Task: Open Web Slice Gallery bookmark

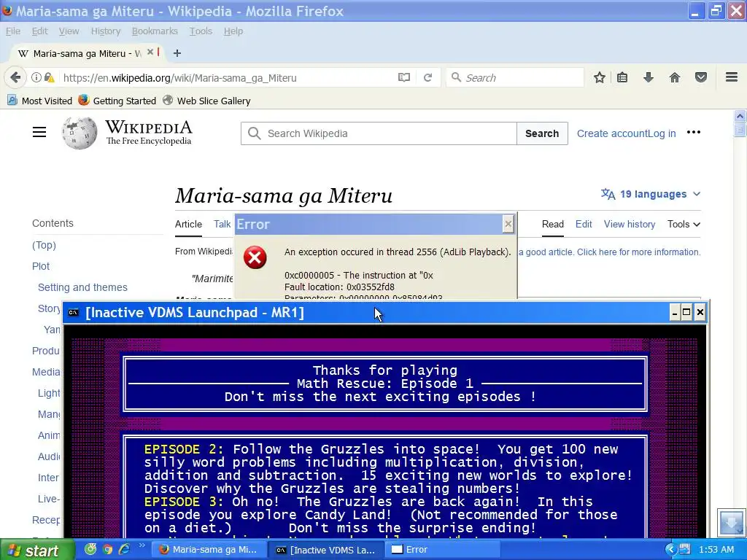Action: [206, 101]
